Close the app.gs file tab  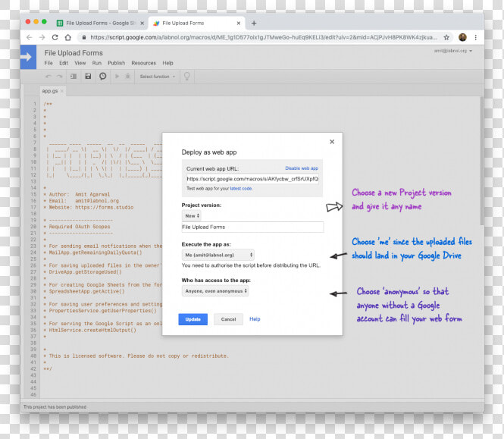point(62,91)
